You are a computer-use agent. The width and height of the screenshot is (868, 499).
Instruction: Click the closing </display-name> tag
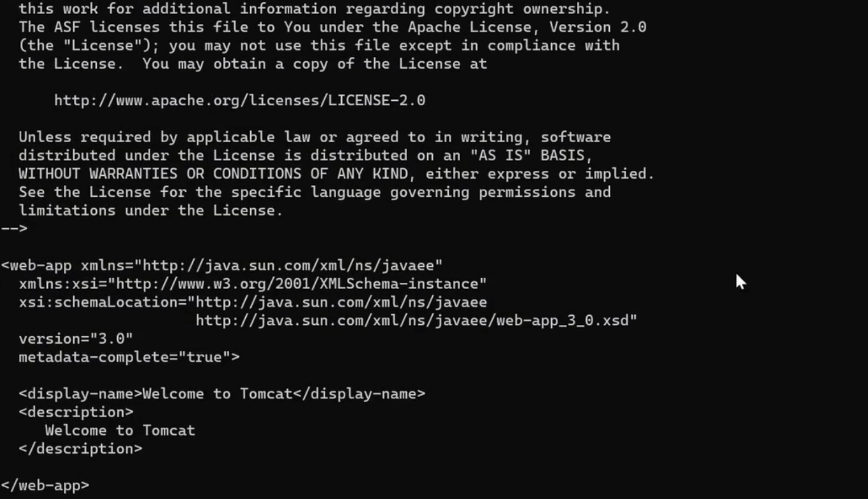pos(359,394)
